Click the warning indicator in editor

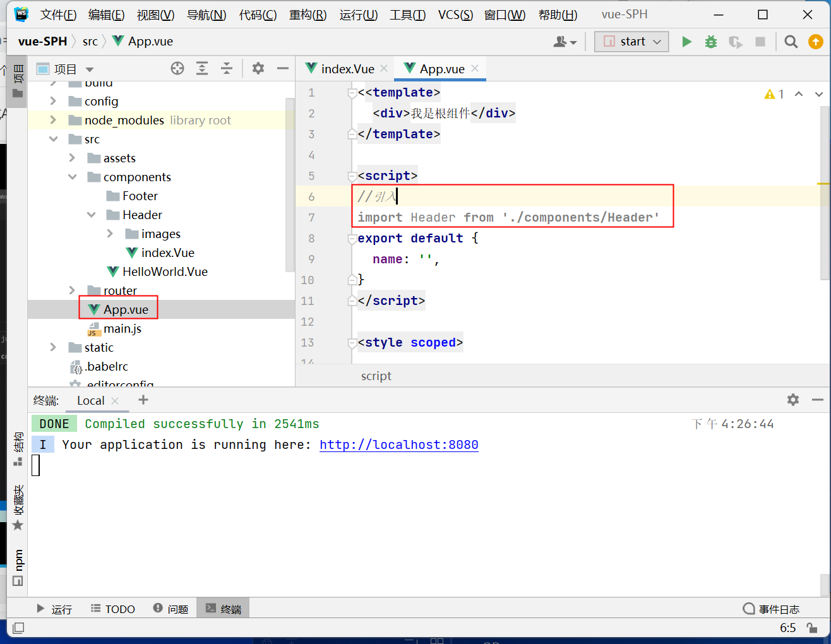click(774, 94)
